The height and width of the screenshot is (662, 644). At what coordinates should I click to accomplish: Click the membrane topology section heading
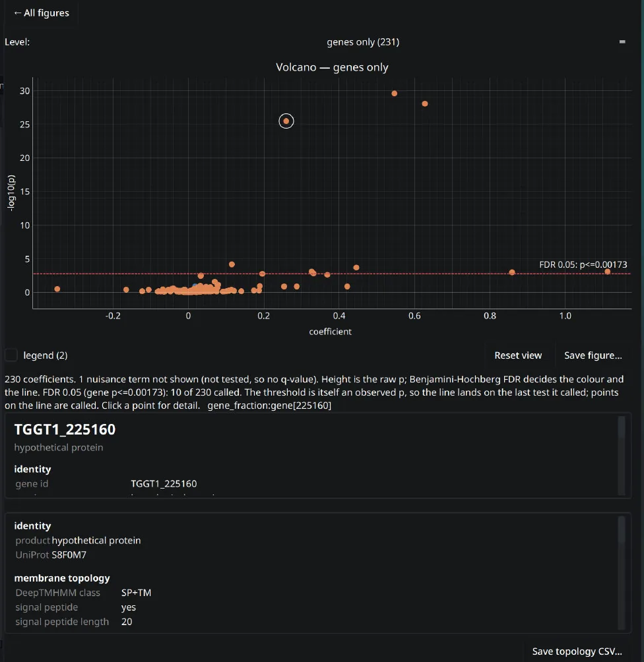62,578
